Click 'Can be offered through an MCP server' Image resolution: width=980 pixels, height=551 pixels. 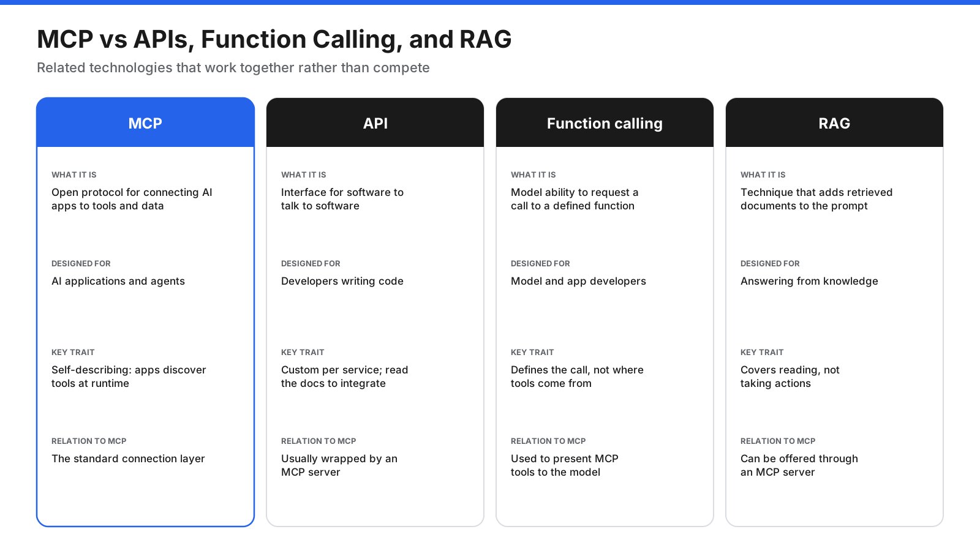coord(799,465)
